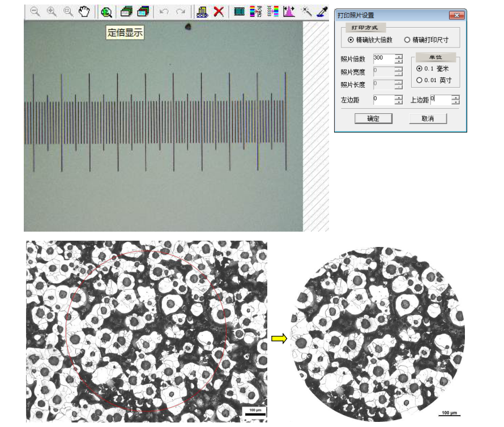The image size is (504, 427).
Task: Select the 精确打印尺寸 radio option
Action: pyautogui.click(x=407, y=40)
